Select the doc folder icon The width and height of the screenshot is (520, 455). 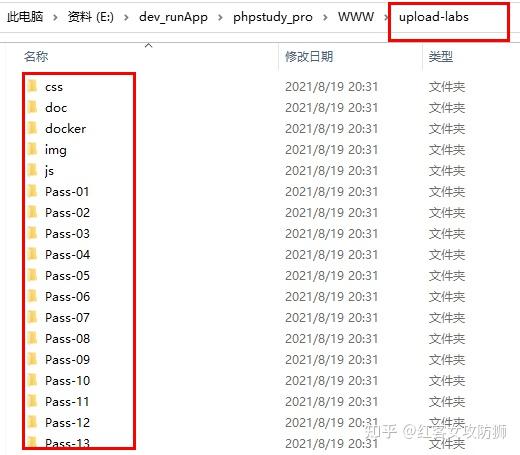coord(32,107)
